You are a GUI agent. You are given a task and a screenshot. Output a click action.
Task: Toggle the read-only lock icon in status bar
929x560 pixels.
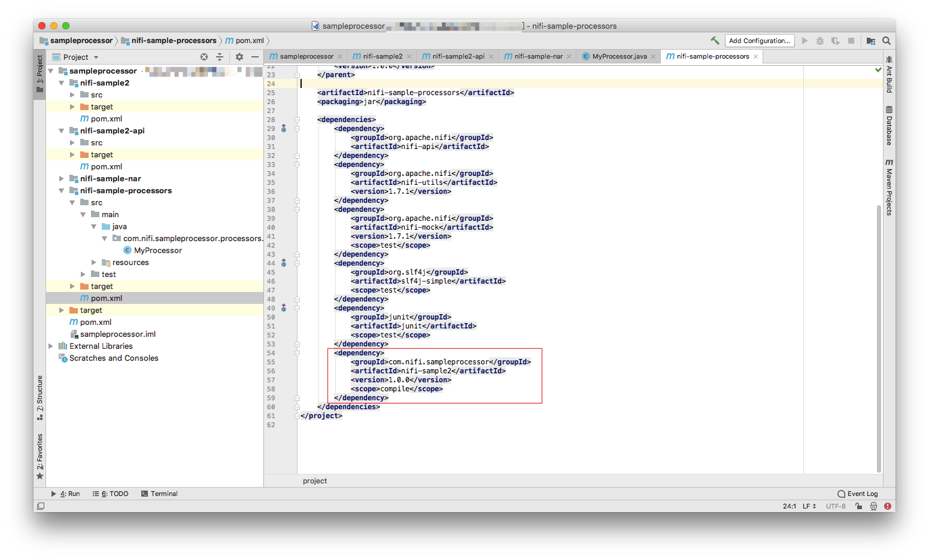(x=858, y=506)
